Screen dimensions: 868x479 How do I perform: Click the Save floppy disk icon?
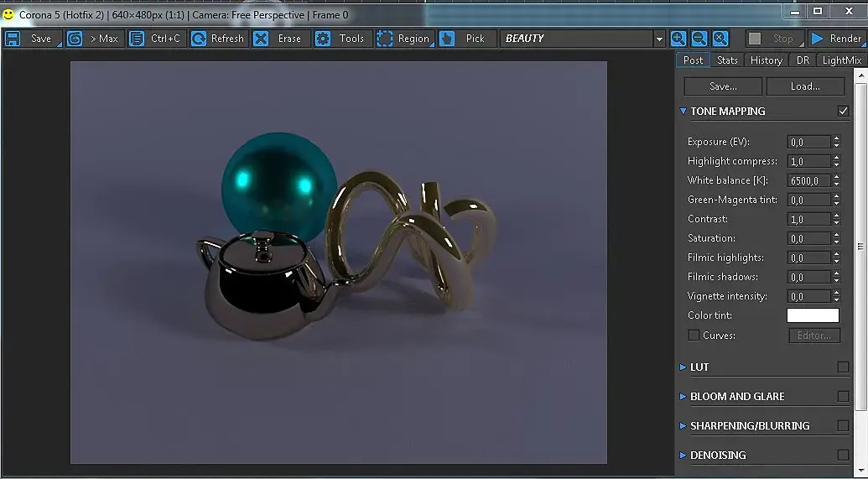click(x=13, y=39)
